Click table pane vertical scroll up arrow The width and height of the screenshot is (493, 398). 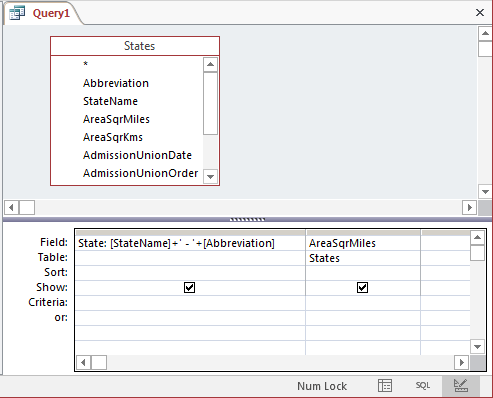[x=485, y=34]
